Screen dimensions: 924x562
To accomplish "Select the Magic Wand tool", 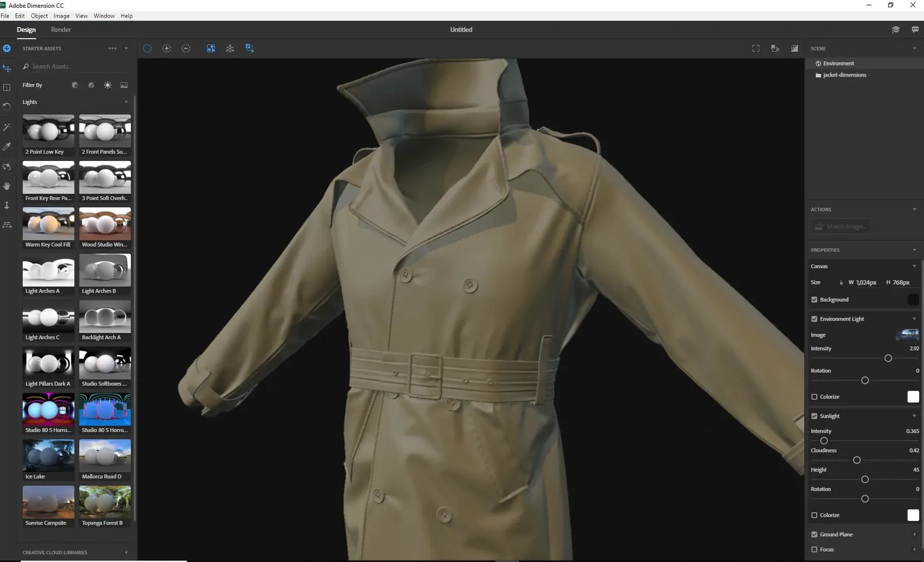I will pyautogui.click(x=7, y=127).
